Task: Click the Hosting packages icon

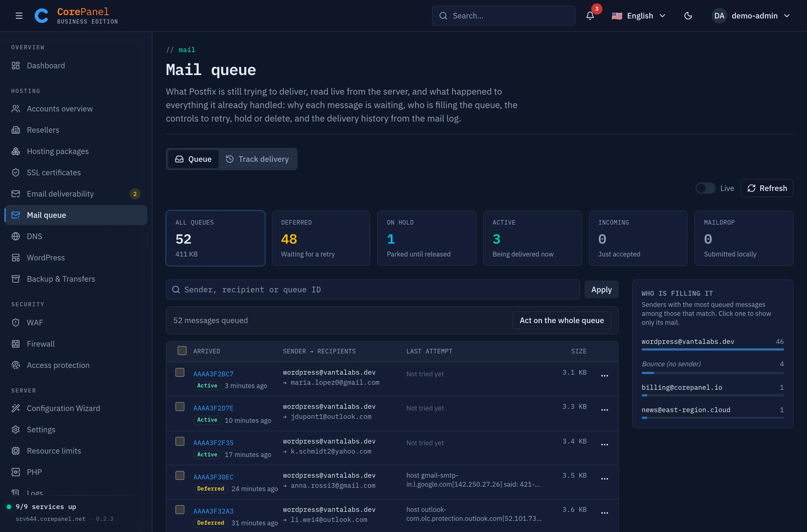Action: tap(16, 151)
